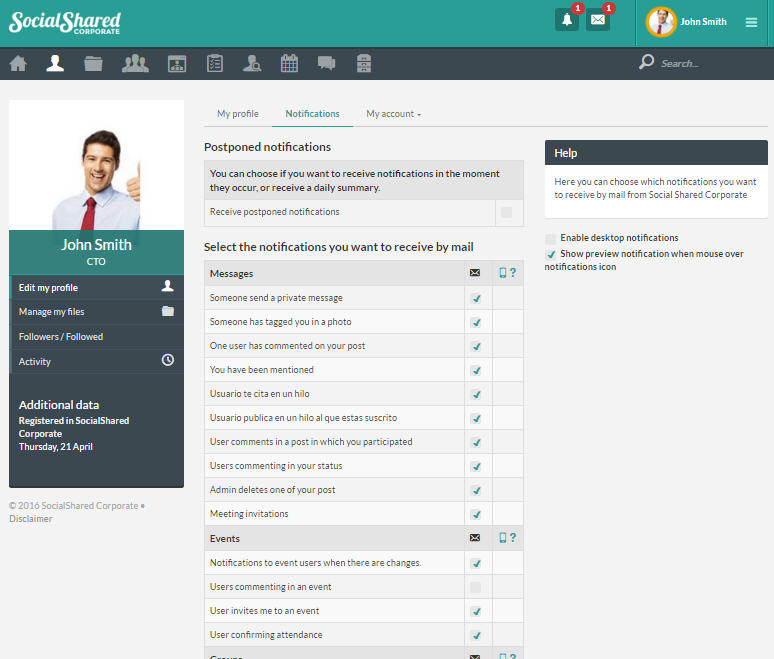This screenshot has height=659, width=774.
Task: Open the user search icon in navbar
Action: [x=252, y=64]
